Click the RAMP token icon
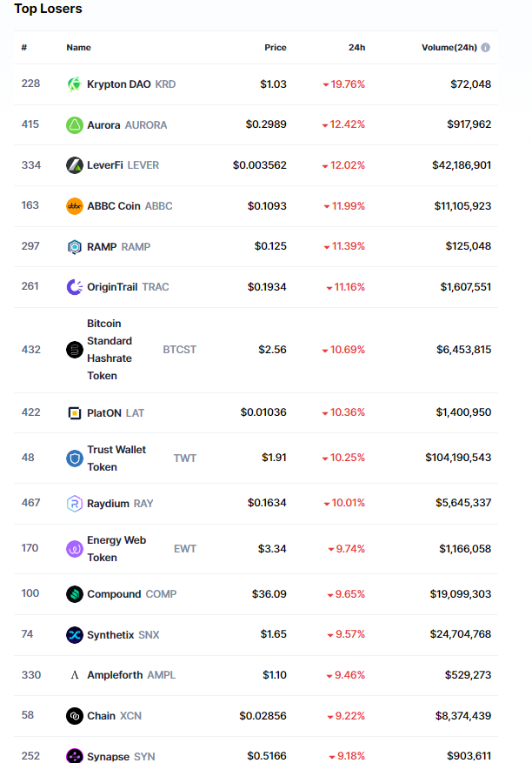The image size is (532, 763). click(75, 247)
